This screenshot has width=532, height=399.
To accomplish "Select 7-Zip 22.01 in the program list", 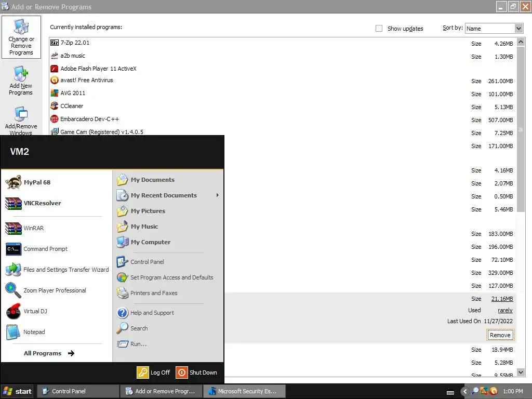I will pos(283,43).
